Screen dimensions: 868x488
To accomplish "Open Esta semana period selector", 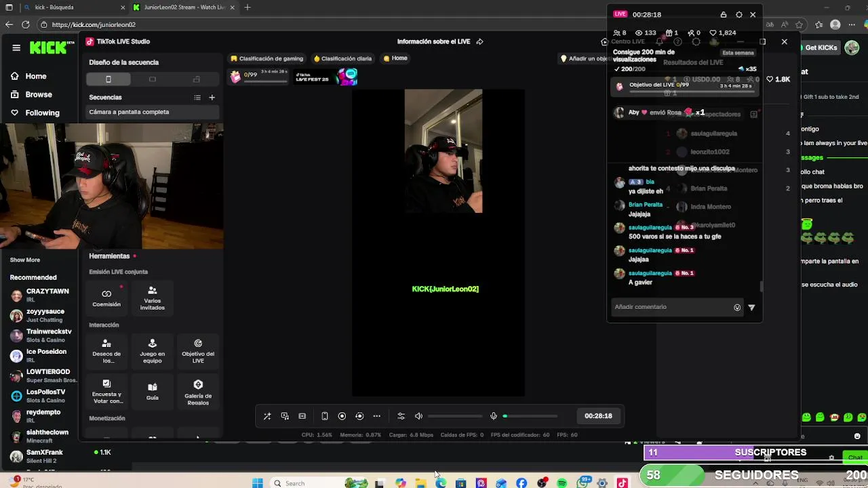I will 738,53.
